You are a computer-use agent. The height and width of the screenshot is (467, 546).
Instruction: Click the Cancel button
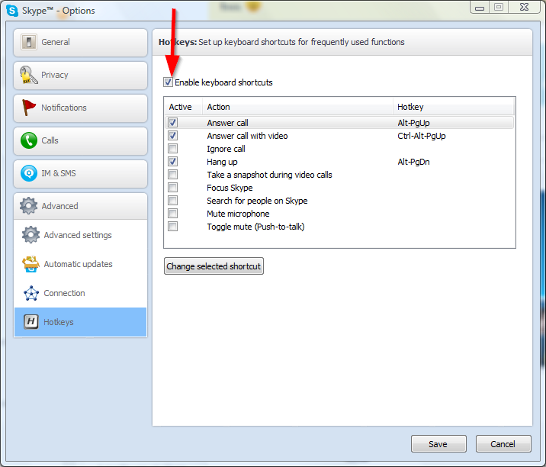click(x=504, y=444)
